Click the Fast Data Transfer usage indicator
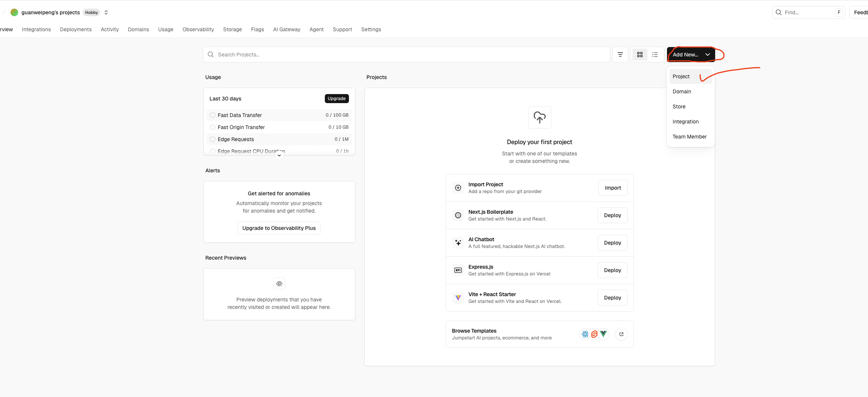 coord(213,115)
